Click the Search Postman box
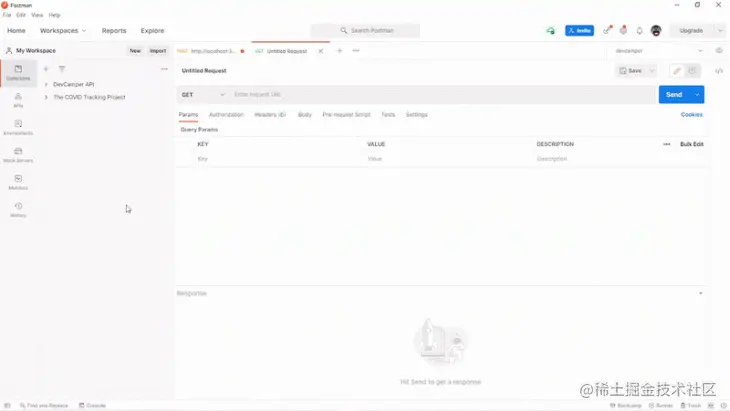The image size is (730, 411). pyautogui.click(x=365, y=31)
